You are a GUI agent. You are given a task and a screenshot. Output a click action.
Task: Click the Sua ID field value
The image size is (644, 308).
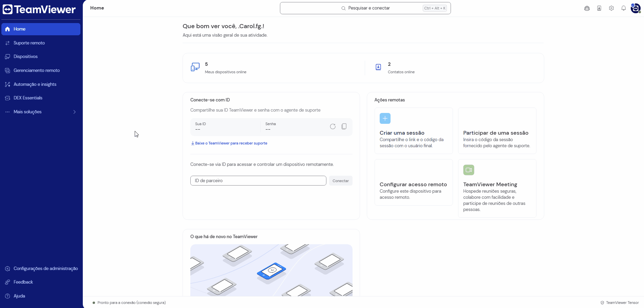[197, 130]
